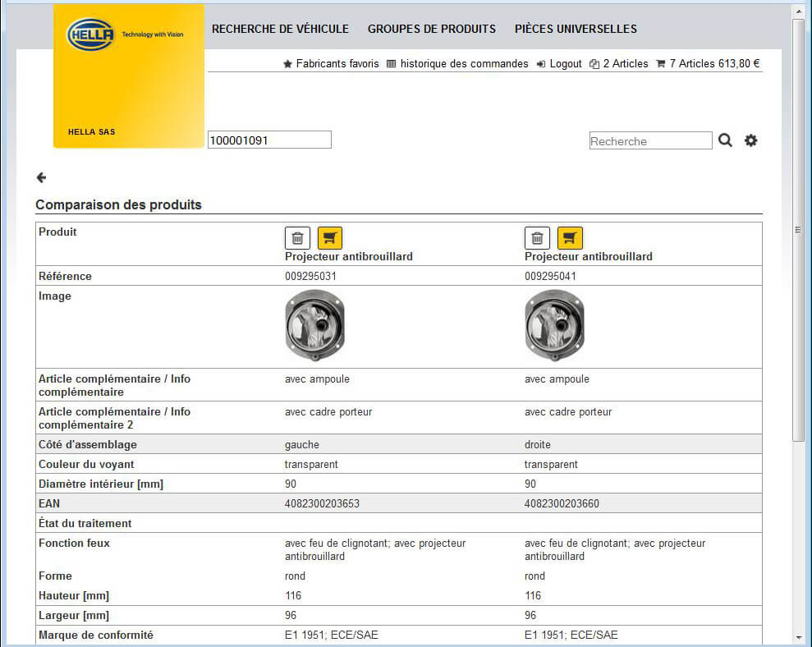The height and width of the screenshot is (647, 812).
Task: Select reference number 009295041
Action: 550,276
